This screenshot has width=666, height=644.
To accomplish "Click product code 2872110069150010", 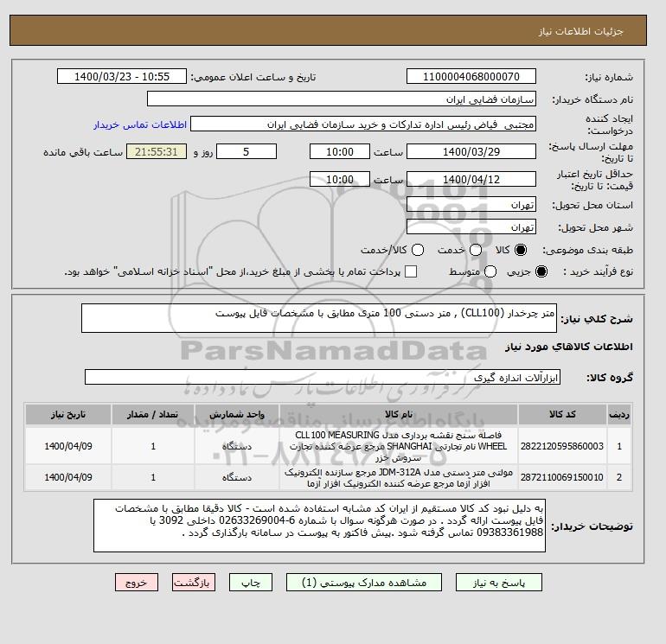I will [562, 477].
